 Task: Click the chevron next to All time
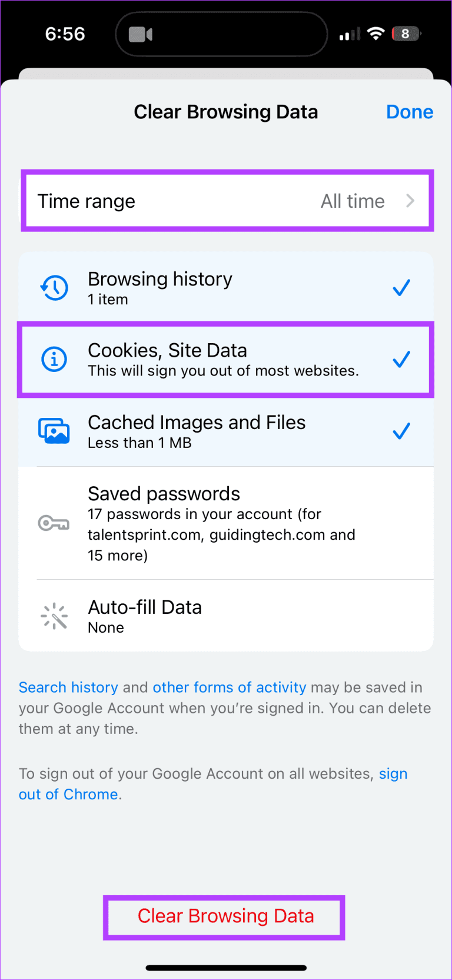pyautogui.click(x=410, y=201)
